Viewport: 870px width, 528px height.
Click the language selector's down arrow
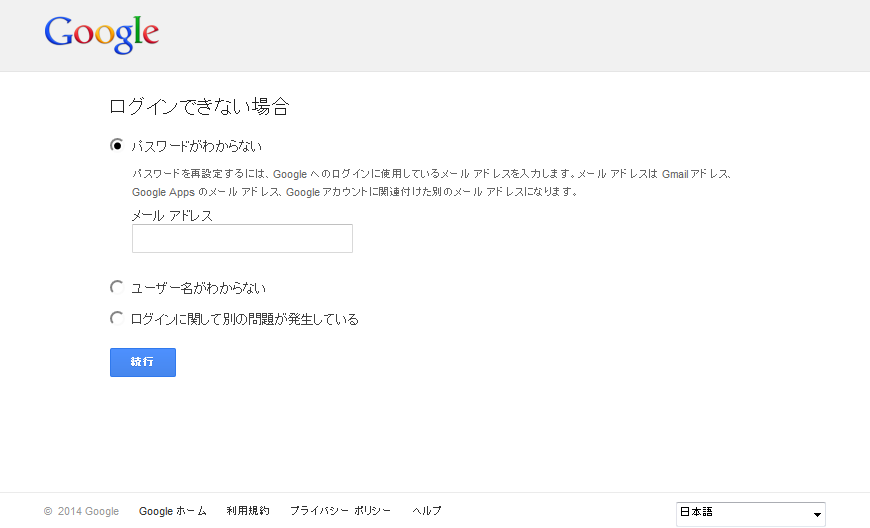click(x=817, y=514)
